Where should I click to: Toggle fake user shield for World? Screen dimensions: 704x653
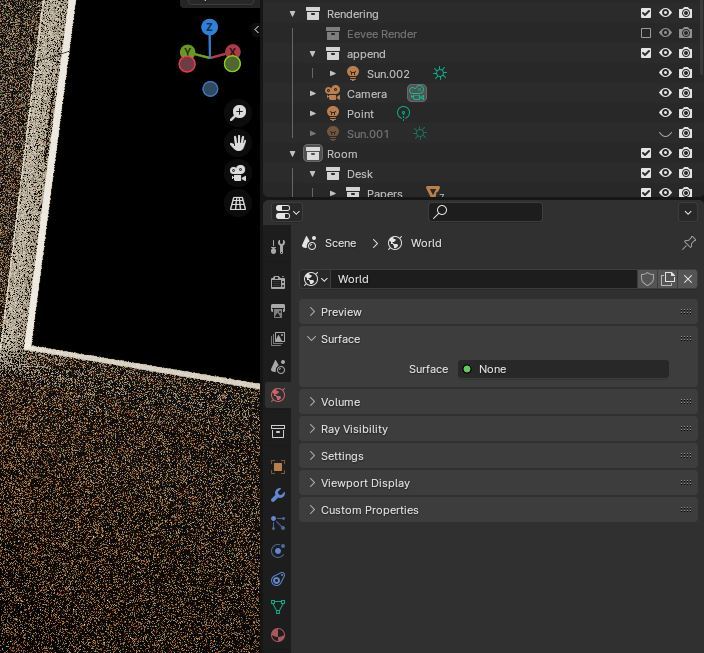(647, 279)
